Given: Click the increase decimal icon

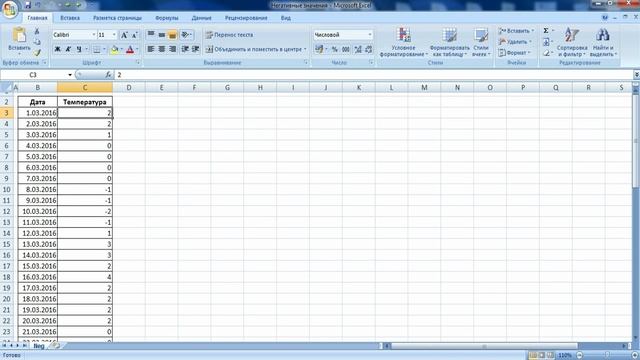Looking at the screenshot, I should (358, 49).
